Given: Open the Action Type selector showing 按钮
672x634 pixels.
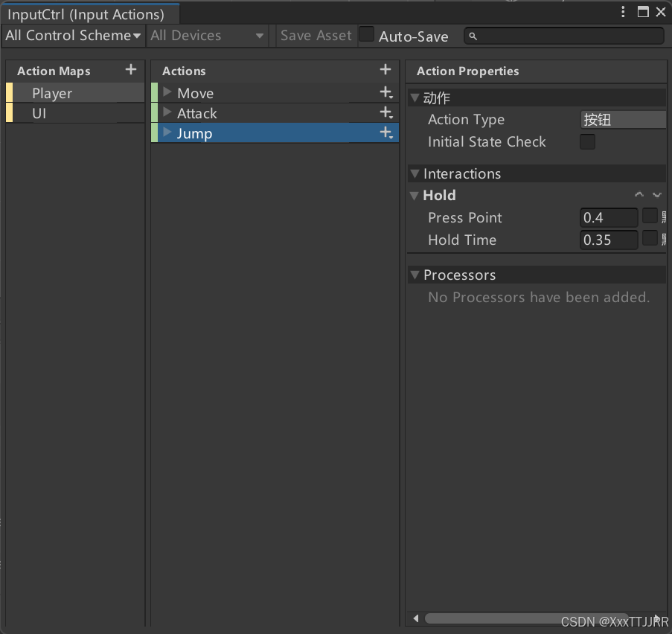Looking at the screenshot, I should [x=622, y=119].
